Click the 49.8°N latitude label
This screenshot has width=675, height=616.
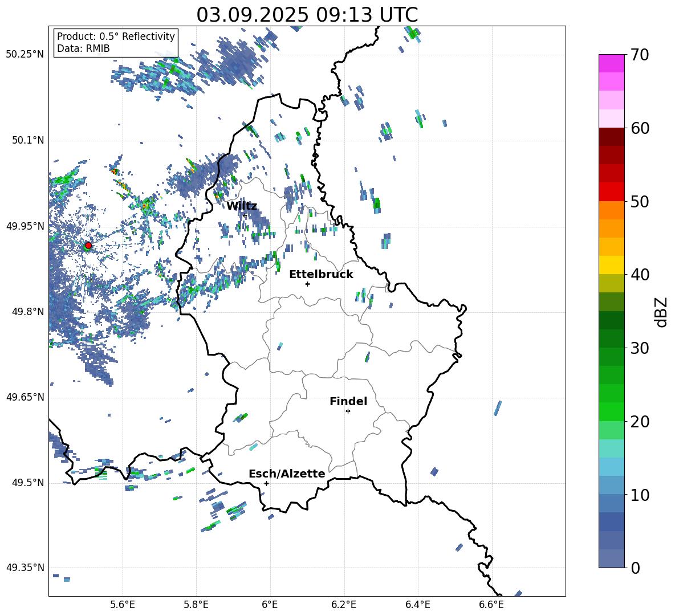pos(28,312)
